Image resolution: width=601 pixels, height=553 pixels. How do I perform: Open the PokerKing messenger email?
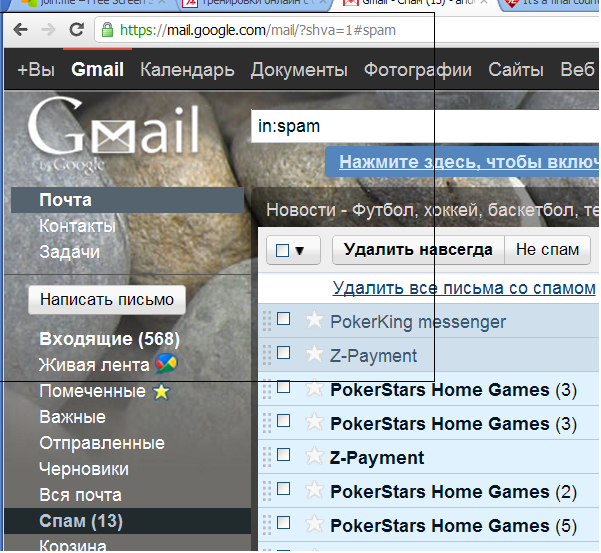(418, 322)
